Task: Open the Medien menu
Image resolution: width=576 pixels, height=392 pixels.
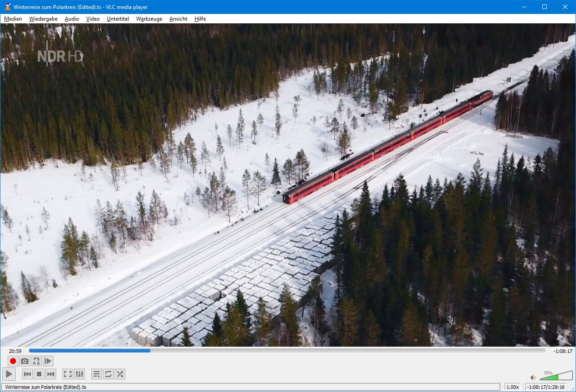Action: (x=13, y=19)
